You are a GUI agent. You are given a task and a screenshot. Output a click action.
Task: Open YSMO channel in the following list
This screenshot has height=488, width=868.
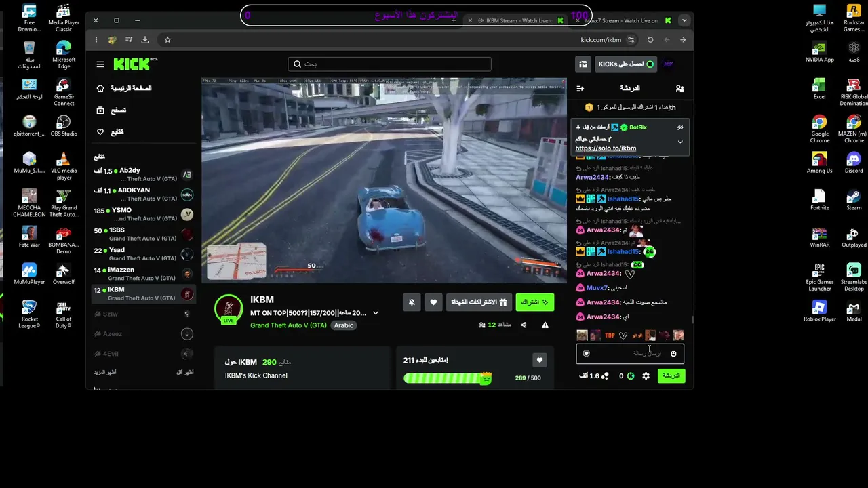point(144,214)
